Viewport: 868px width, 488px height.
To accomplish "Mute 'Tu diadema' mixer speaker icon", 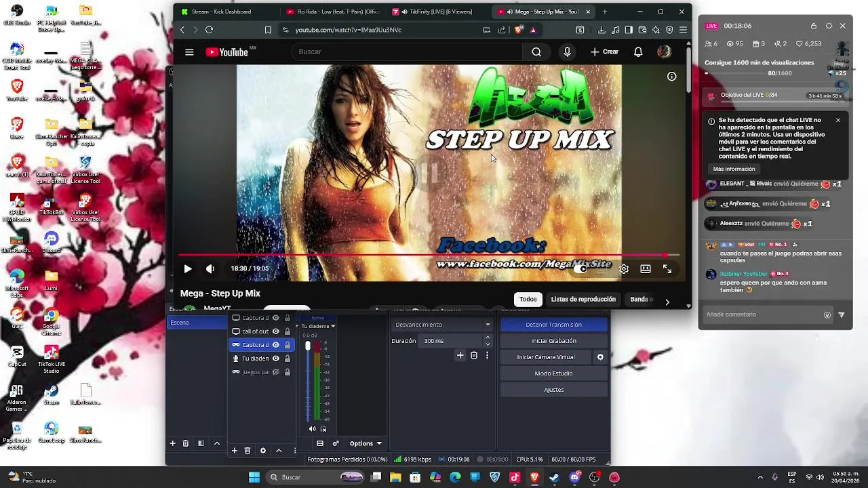I will tap(312, 429).
